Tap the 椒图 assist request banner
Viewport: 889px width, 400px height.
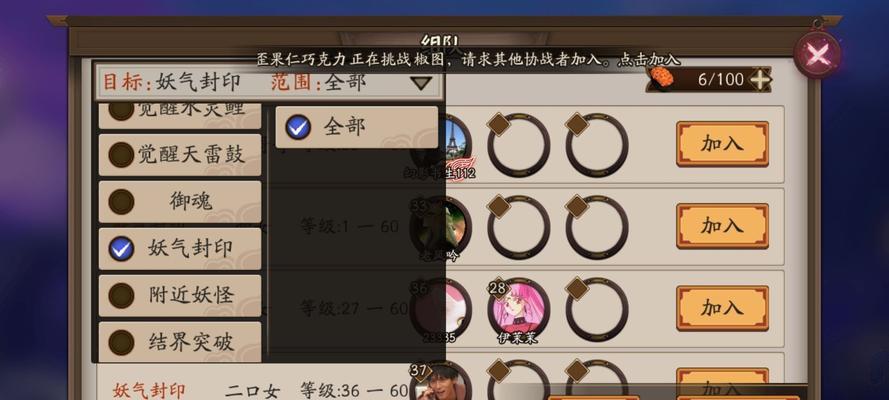click(x=468, y=59)
